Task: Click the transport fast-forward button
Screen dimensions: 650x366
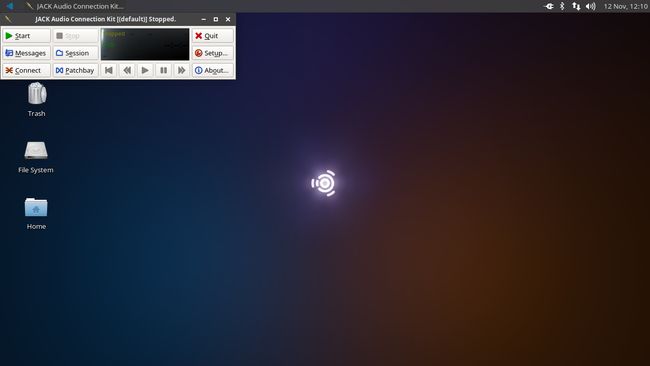Action: click(182, 70)
